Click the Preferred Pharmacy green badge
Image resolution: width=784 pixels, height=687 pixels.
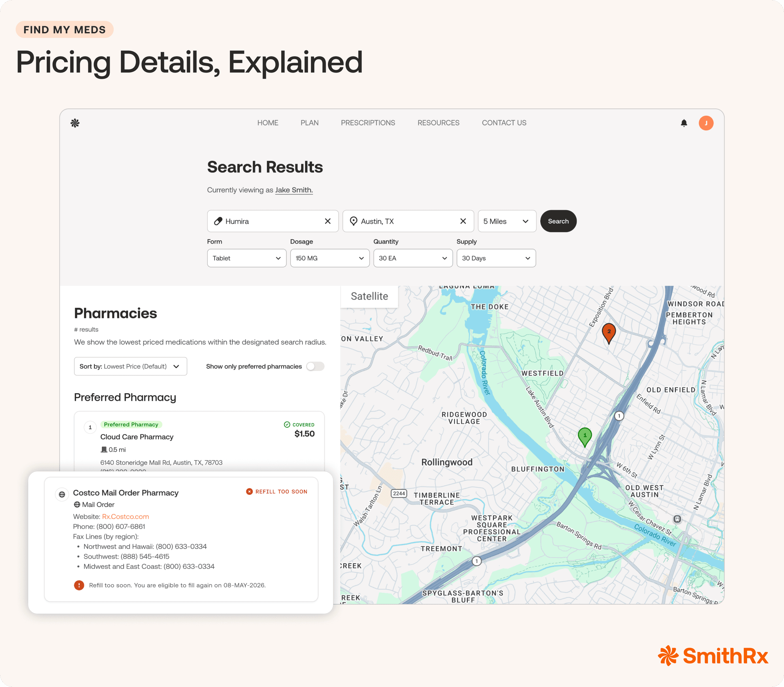pyautogui.click(x=131, y=425)
